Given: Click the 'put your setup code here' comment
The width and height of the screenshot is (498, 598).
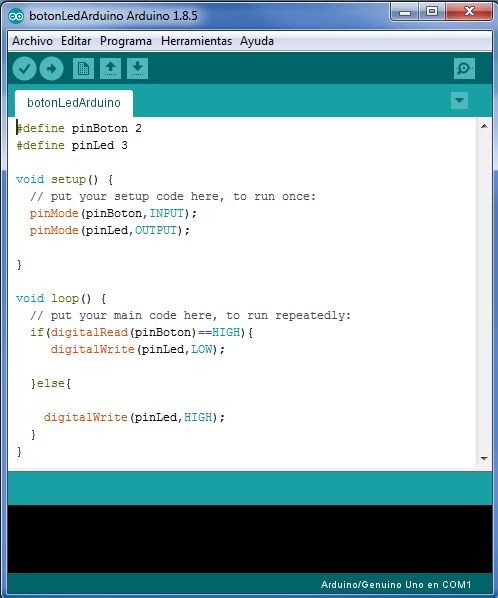Looking at the screenshot, I should click(x=173, y=197).
